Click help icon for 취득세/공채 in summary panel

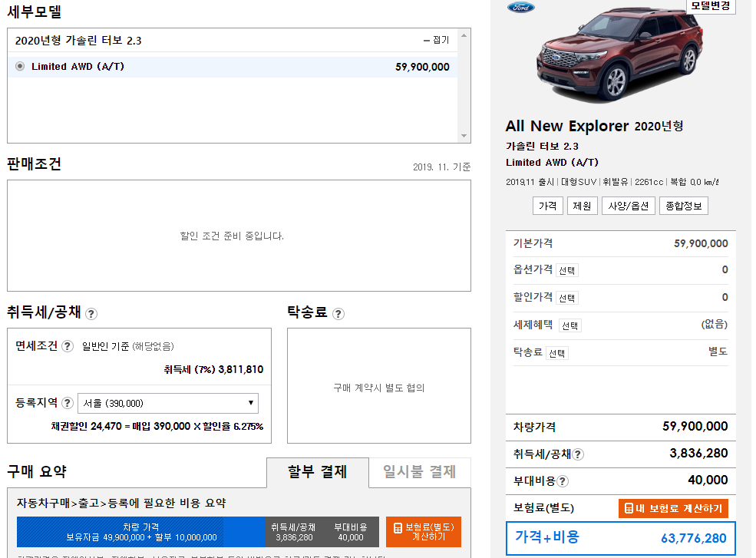coord(578,454)
